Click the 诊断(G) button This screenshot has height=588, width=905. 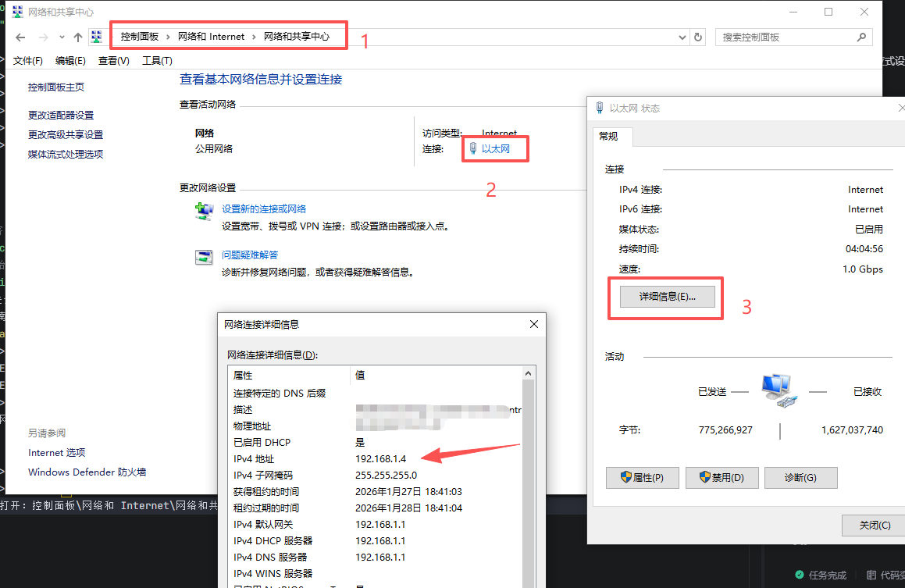click(x=800, y=478)
